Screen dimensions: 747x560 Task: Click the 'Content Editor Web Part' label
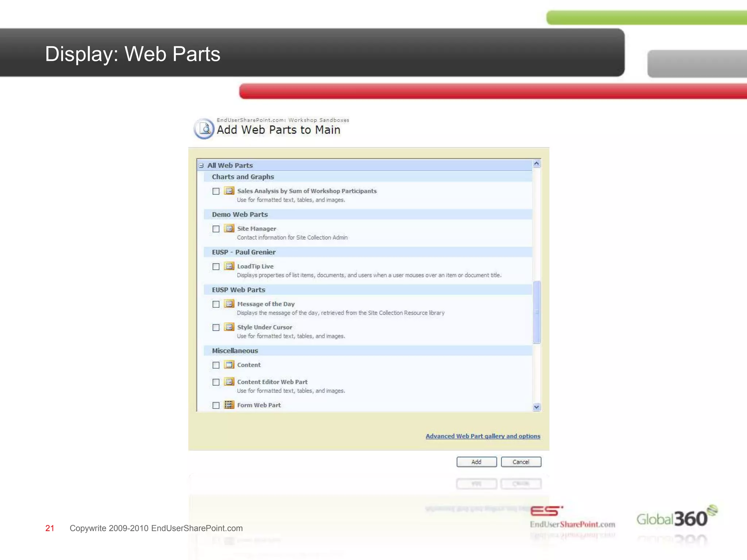click(x=272, y=382)
